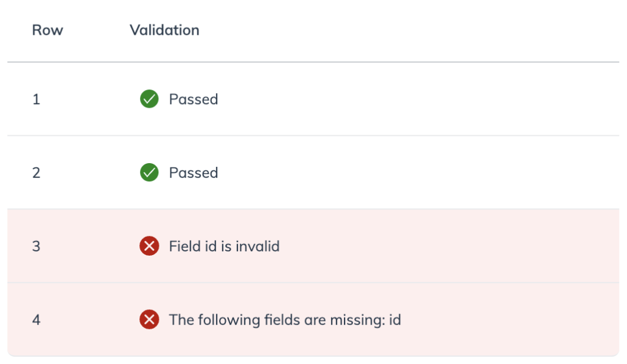Viewport: 627px width, 364px height.
Task: Select row number 3 cell
Action: [x=37, y=247]
